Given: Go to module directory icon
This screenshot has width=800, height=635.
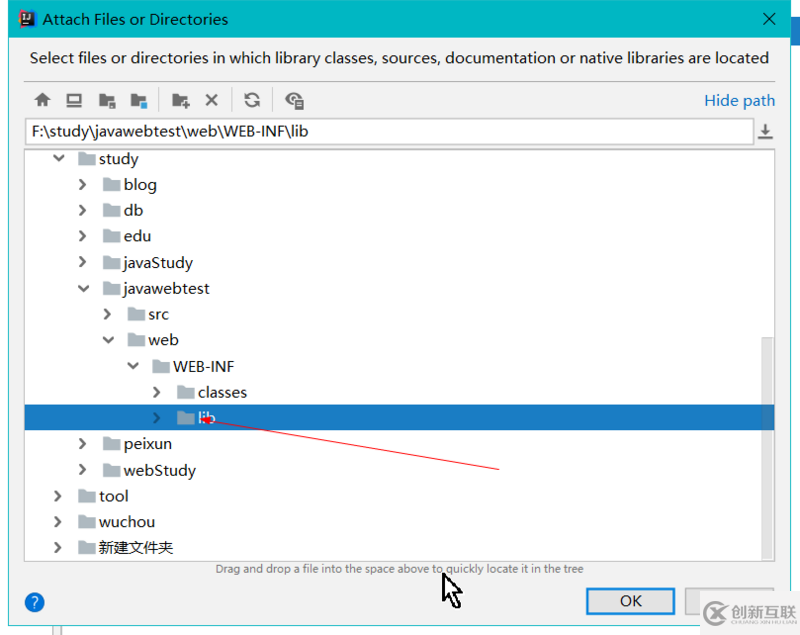Looking at the screenshot, I should point(139,100).
